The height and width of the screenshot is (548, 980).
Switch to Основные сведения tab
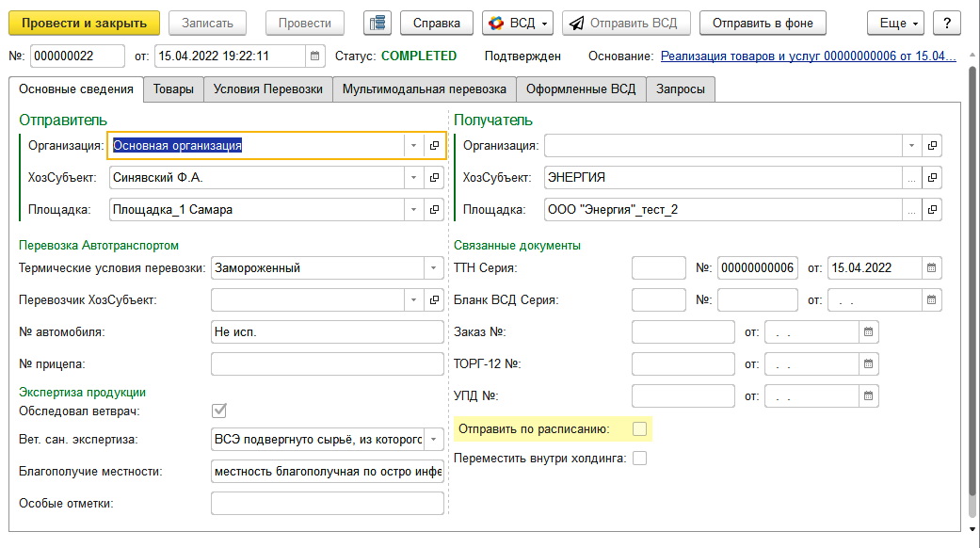pyautogui.click(x=76, y=89)
